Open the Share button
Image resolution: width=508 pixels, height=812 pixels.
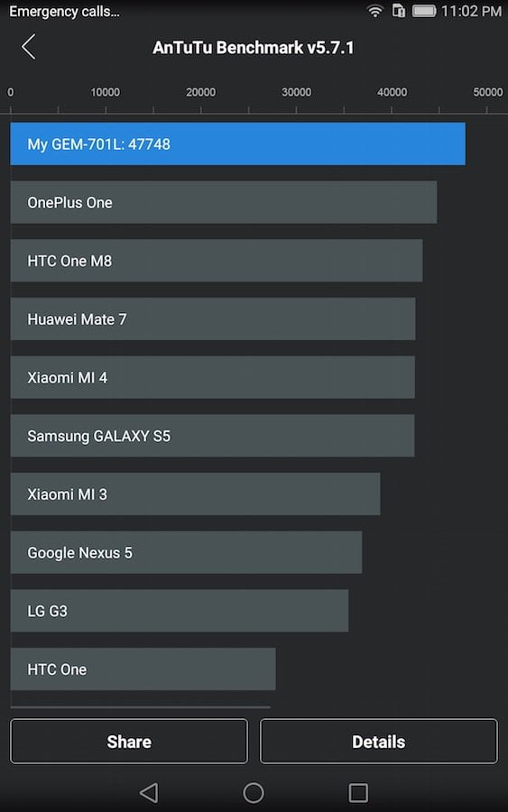[129, 741]
